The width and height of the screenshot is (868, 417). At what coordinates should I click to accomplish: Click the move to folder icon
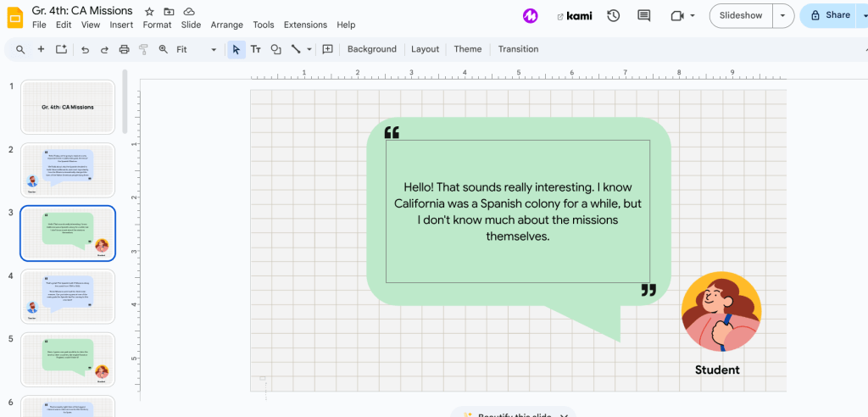coord(169,11)
